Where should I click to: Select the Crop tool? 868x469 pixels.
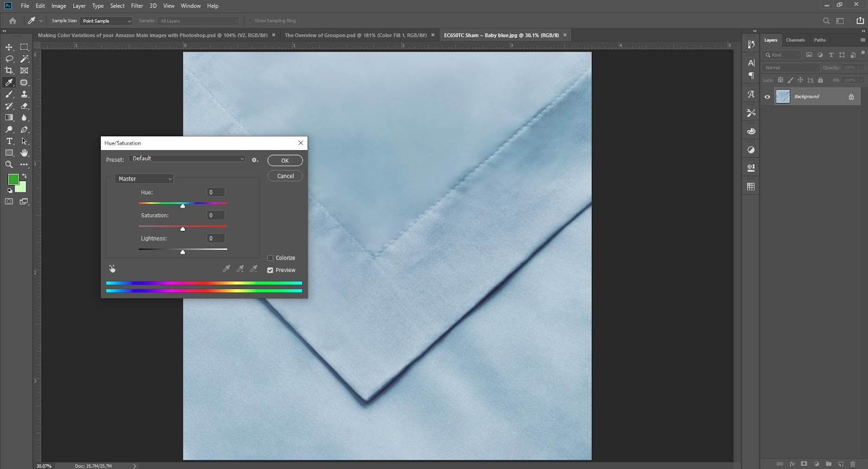pos(9,70)
